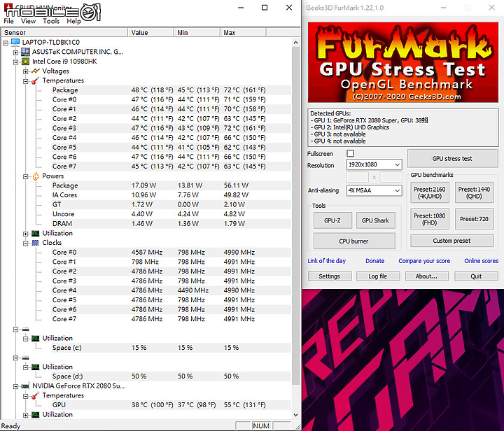Collapse the CPU Temperatures node

tap(26, 81)
